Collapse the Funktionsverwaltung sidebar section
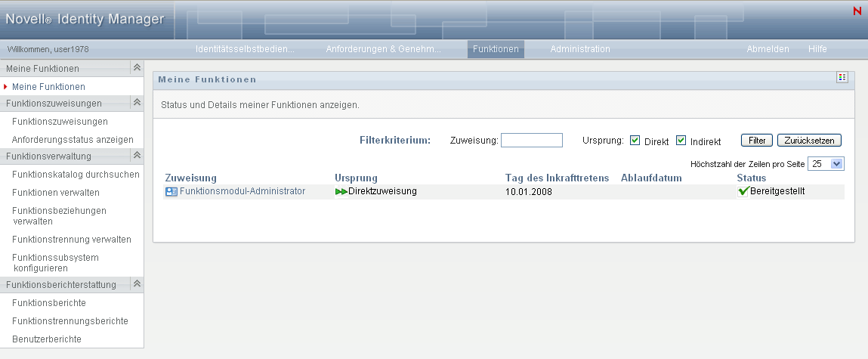This screenshot has width=868, height=359. pos(137,156)
